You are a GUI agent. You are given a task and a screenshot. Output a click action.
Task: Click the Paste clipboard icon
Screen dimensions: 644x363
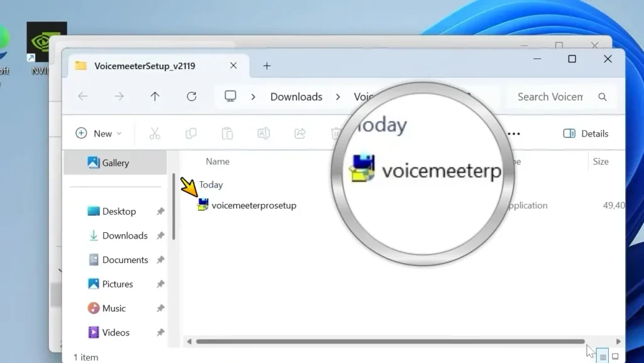click(227, 133)
